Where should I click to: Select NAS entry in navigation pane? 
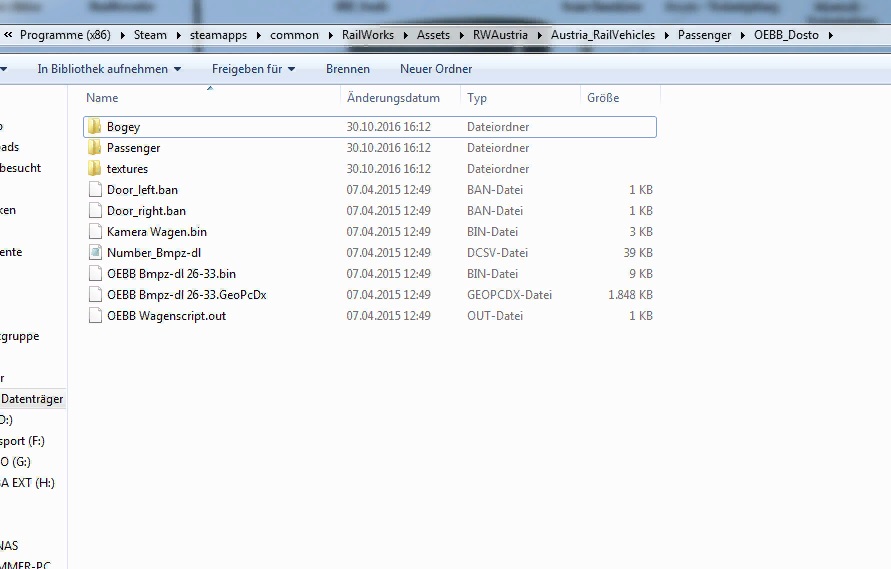click(x=9, y=546)
